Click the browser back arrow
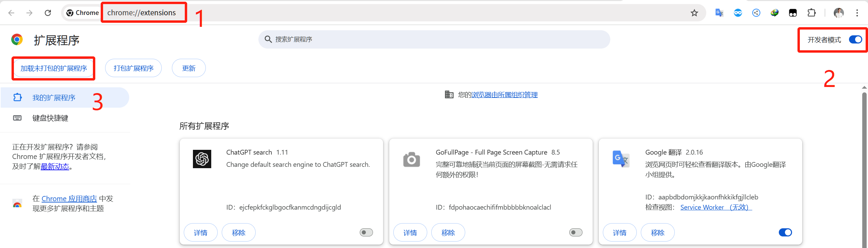 [x=12, y=13]
